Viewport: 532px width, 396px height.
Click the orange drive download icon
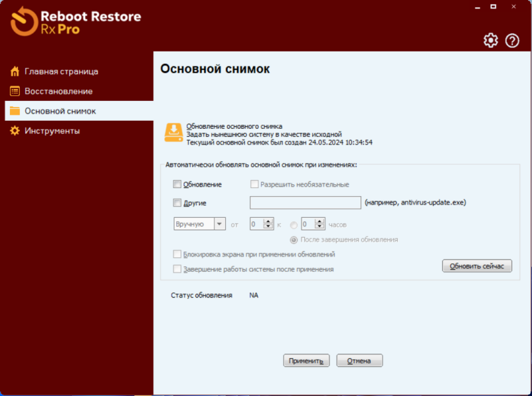tap(174, 133)
